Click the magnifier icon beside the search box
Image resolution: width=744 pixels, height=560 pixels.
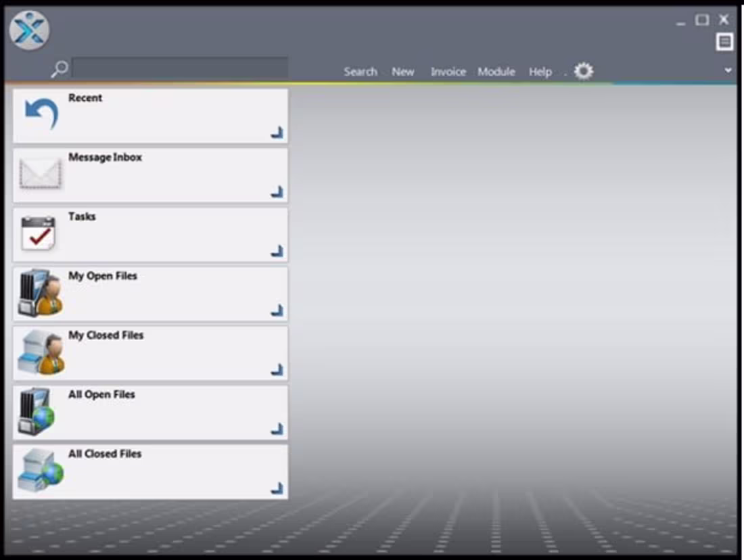pos(60,68)
